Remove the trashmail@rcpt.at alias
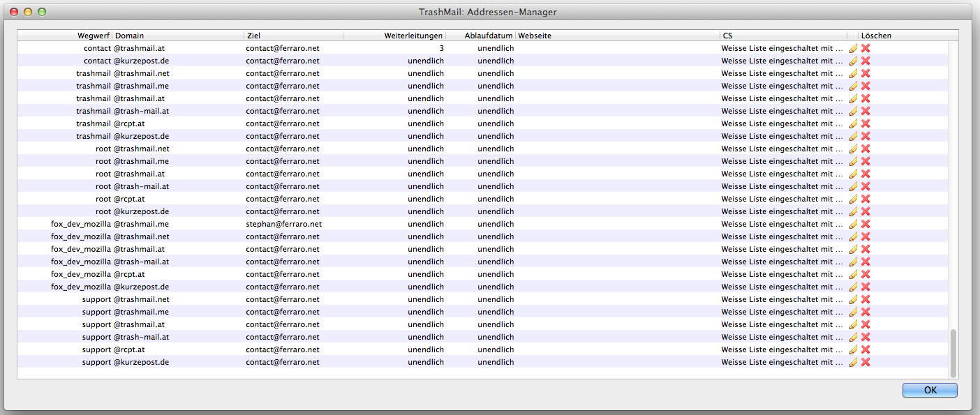This screenshot has height=415, width=980. (866, 123)
